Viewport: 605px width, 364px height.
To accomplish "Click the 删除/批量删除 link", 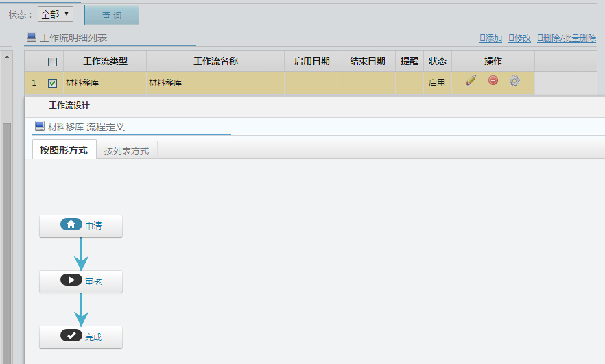I will [x=567, y=38].
